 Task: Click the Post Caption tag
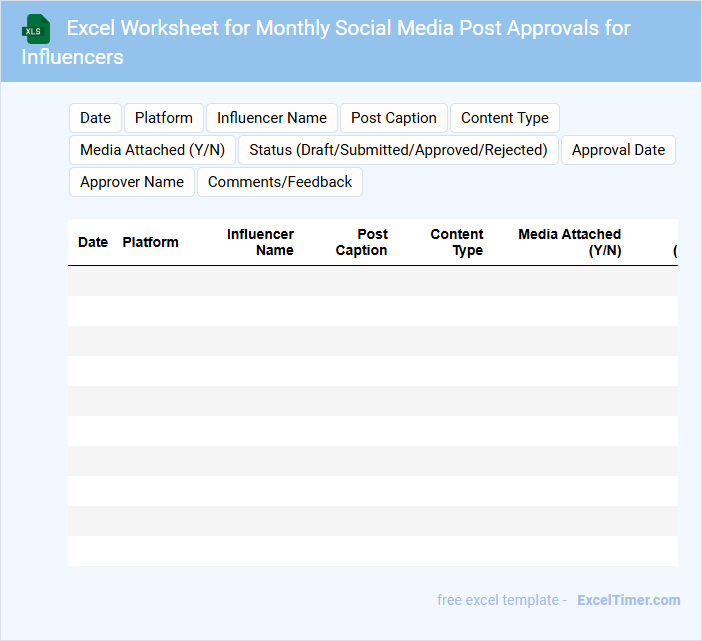coord(394,118)
